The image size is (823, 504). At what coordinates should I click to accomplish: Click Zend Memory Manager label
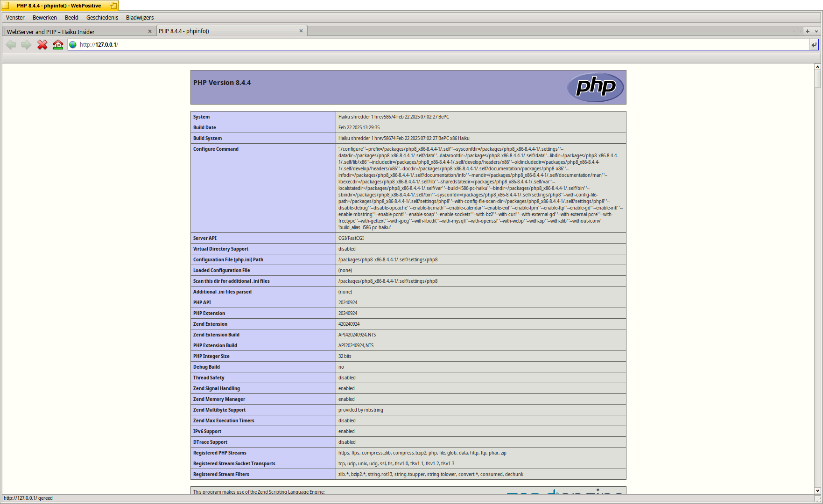[x=219, y=399]
